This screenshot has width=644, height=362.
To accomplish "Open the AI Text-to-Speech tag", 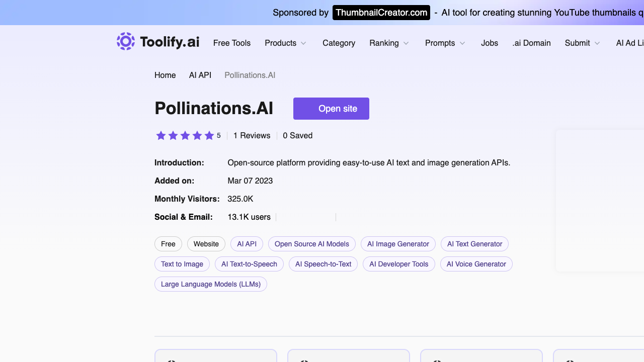I will (x=249, y=264).
